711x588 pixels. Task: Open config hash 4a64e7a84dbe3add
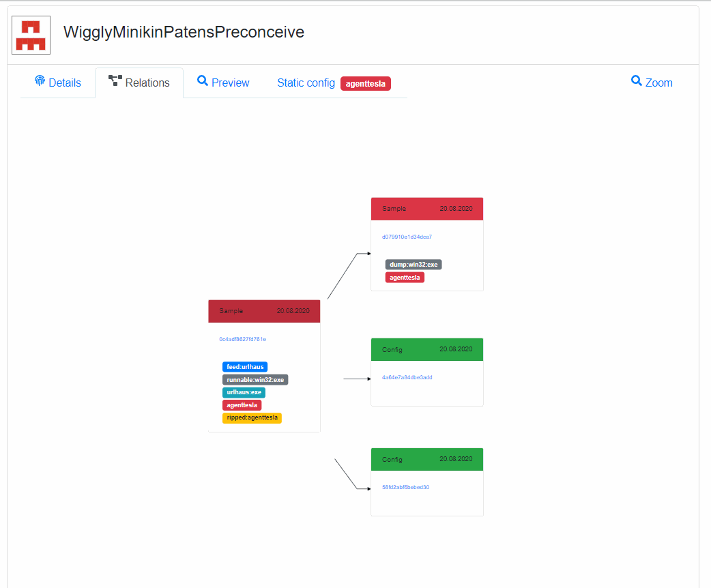point(407,377)
